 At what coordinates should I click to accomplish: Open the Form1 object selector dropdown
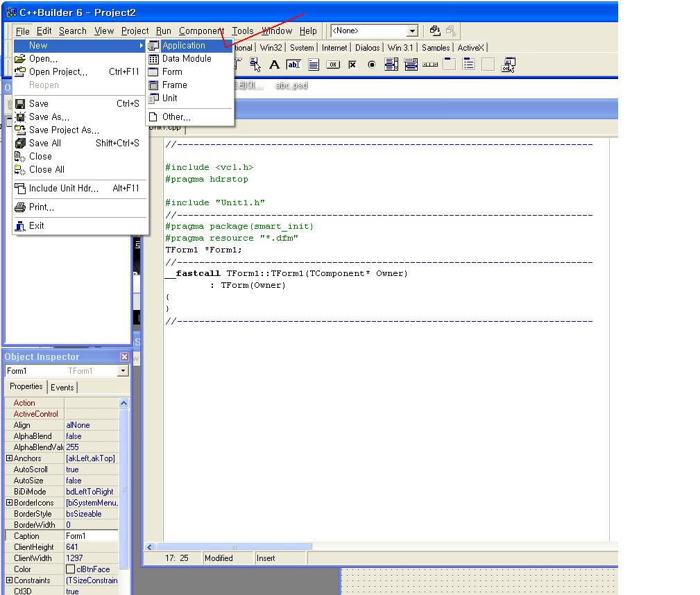point(123,371)
